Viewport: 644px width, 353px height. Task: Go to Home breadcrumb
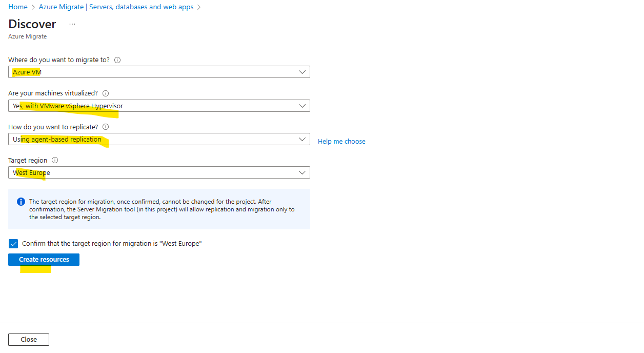point(18,7)
